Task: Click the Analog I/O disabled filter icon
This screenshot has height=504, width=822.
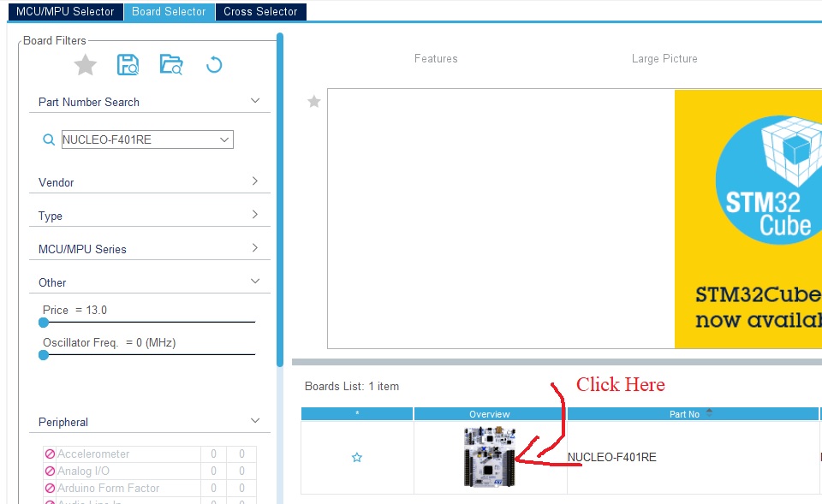Action: click(x=50, y=471)
